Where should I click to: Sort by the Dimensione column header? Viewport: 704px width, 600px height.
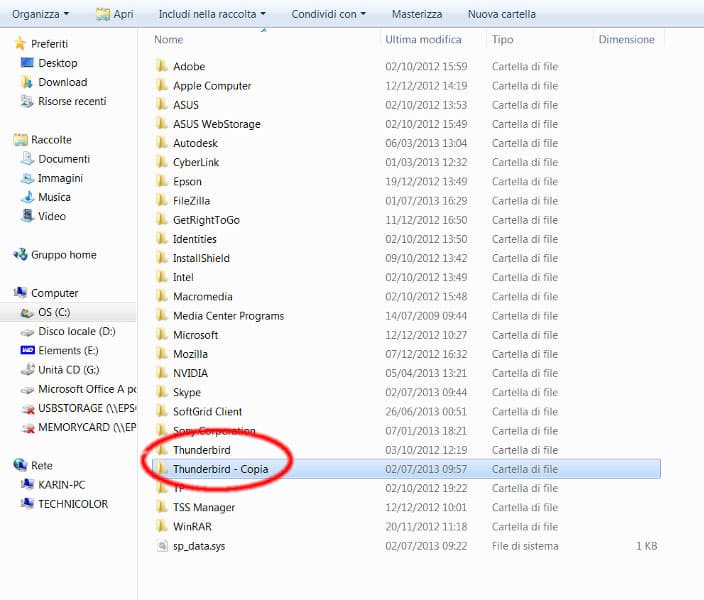coord(626,40)
